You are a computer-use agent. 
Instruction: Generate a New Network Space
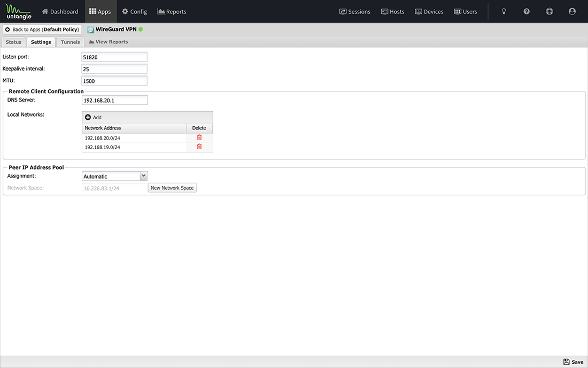(x=172, y=188)
